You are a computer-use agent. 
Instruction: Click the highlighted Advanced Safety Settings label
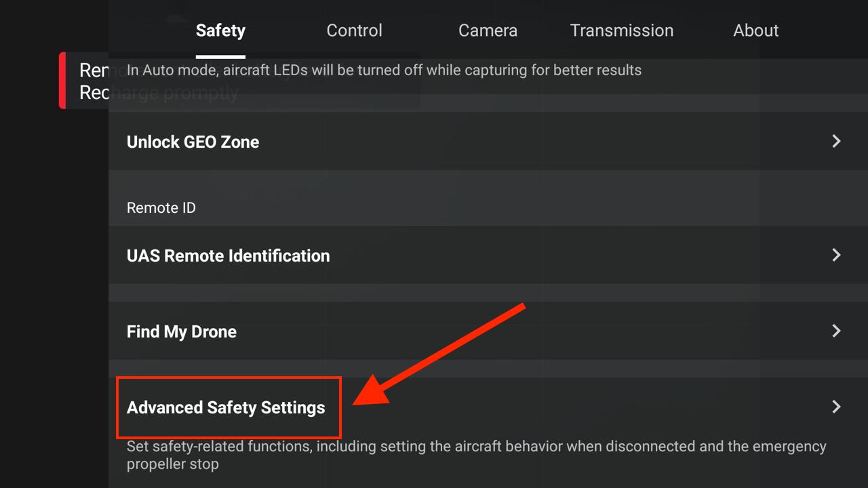click(x=225, y=407)
